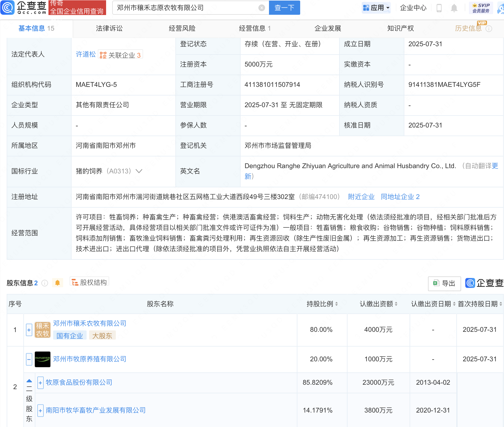
Task: Open notifications bell in header
Action: [x=454, y=8]
